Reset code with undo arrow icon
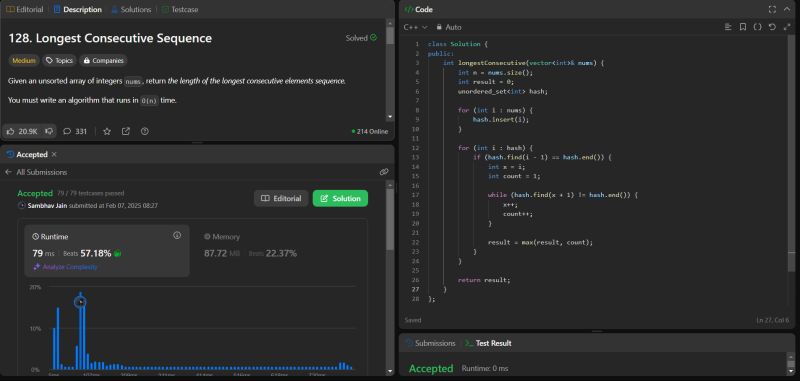 [772, 27]
